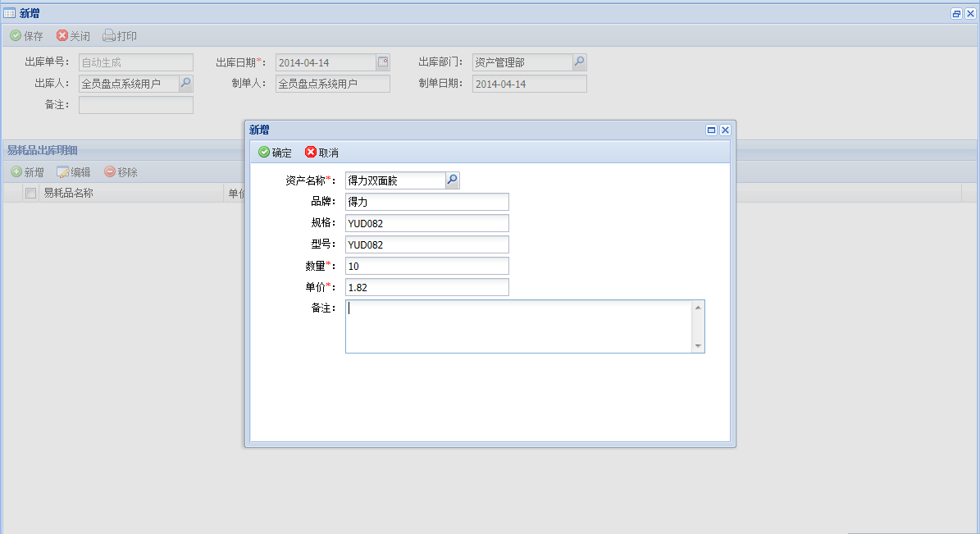Click the 单价 unit price field
This screenshot has width=980, height=534.
click(x=426, y=287)
